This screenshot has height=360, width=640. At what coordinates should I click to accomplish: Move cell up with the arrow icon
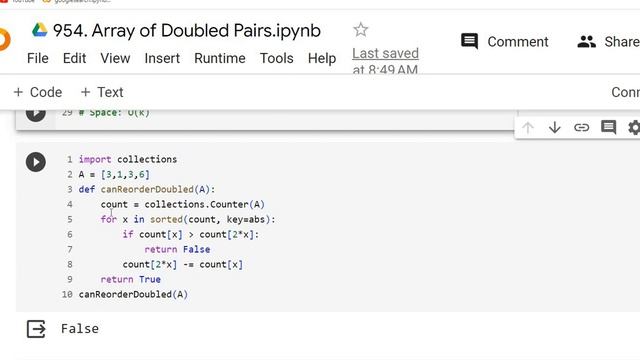(528, 128)
